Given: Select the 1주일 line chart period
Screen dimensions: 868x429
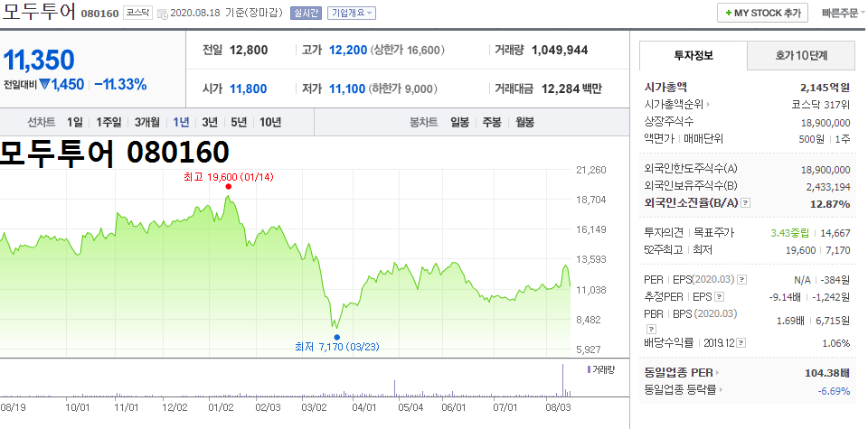Looking at the screenshot, I should (108, 122).
